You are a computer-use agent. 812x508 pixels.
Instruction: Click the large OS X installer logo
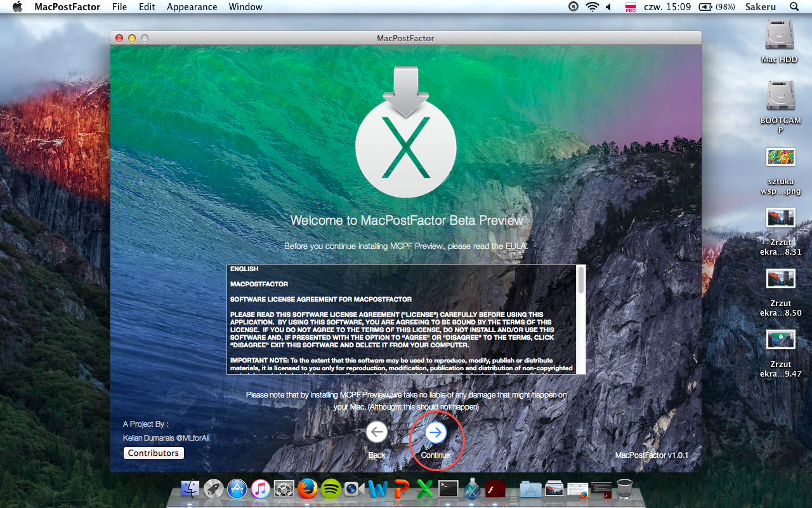[406, 132]
